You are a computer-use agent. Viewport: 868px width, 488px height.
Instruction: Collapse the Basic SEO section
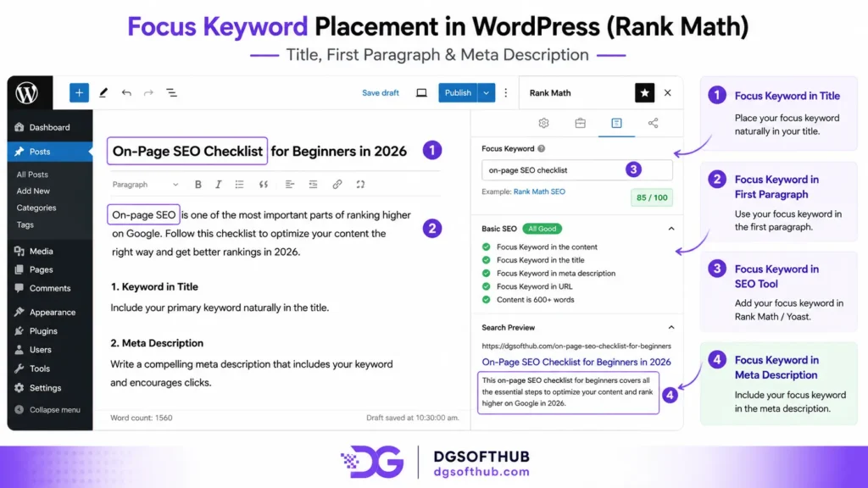pyautogui.click(x=671, y=229)
